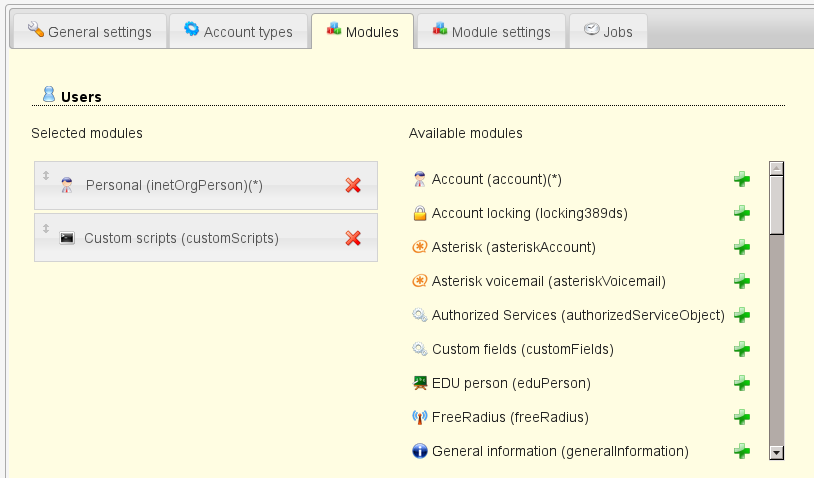Go to the Jobs tab
The image size is (814, 478).
(608, 32)
